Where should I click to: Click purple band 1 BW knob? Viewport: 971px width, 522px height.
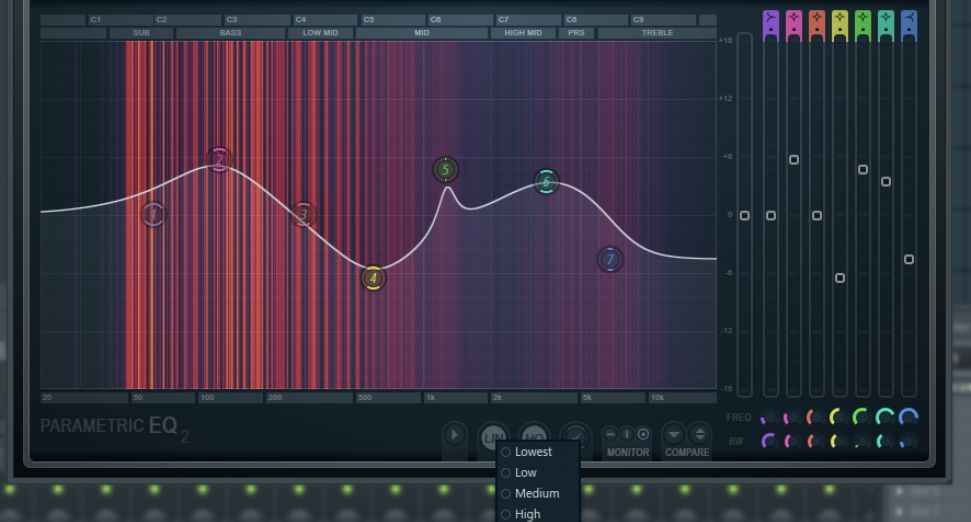click(x=770, y=442)
